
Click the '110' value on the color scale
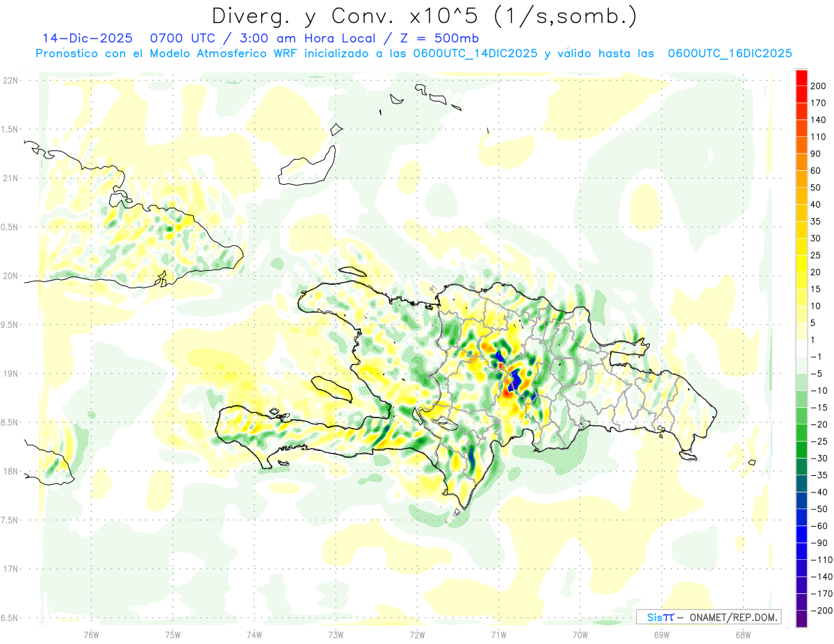[819, 137]
